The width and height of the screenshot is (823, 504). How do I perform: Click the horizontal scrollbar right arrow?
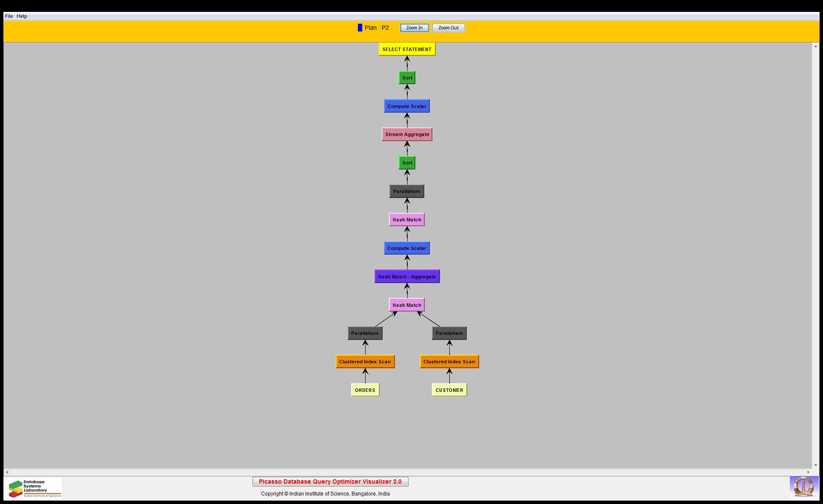pos(808,472)
